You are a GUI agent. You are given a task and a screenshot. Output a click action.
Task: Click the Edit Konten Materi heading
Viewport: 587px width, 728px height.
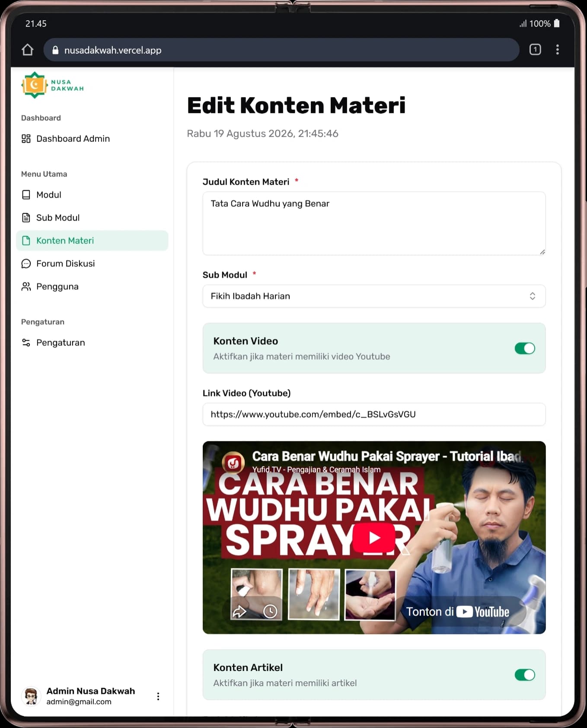[296, 105]
